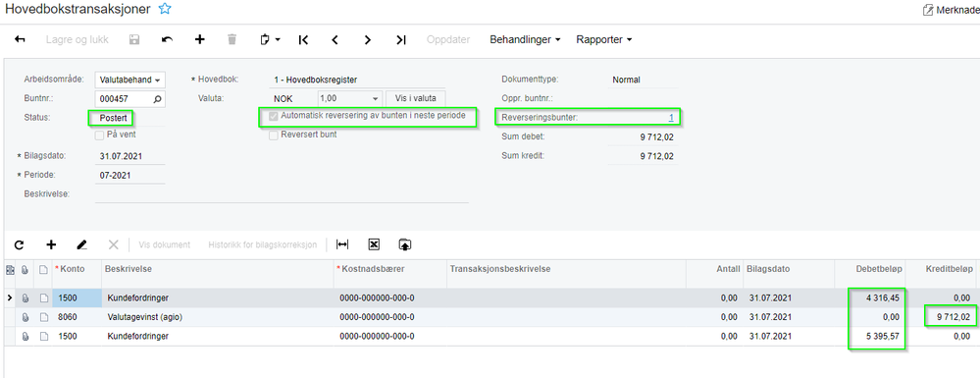This screenshot has width=980, height=378.
Task: Open Reverseringsbunter link 1
Action: [x=671, y=117]
